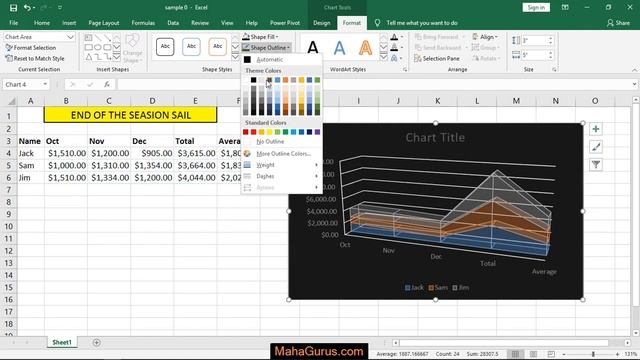This screenshot has width=640, height=360.
Task: Click Reset to Match Style
Action: point(35,58)
